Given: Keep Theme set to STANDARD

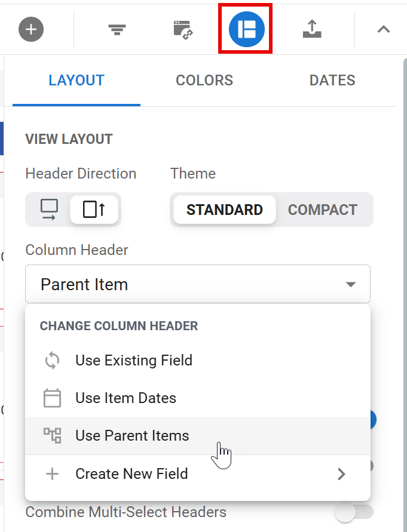Looking at the screenshot, I should pyautogui.click(x=224, y=210).
